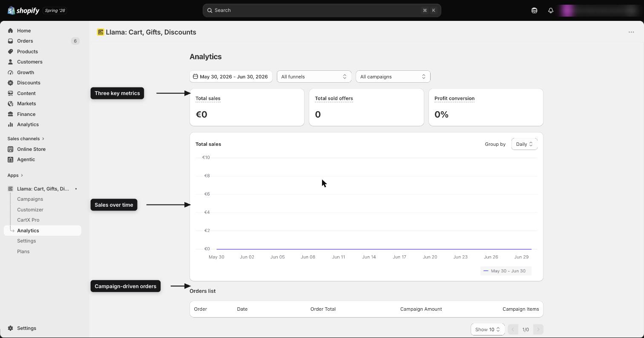644x338 pixels.
Task: Click the search magnifier icon
Action: point(210,10)
